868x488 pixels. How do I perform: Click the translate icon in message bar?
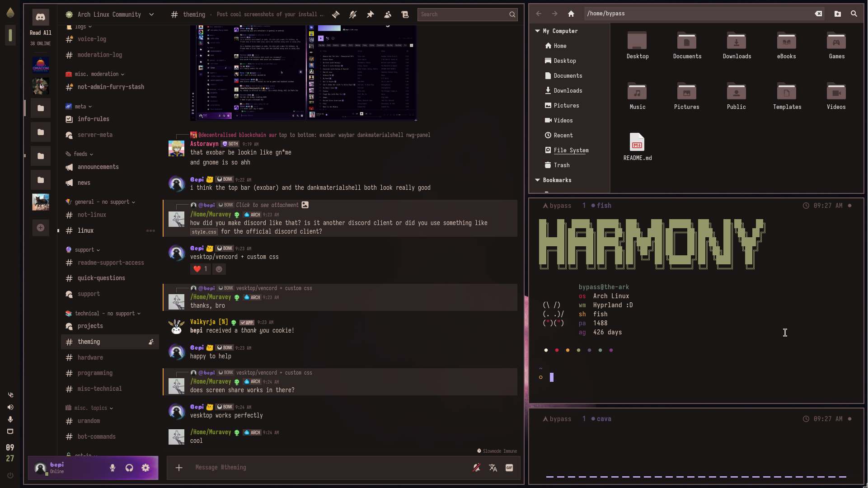tap(493, 468)
